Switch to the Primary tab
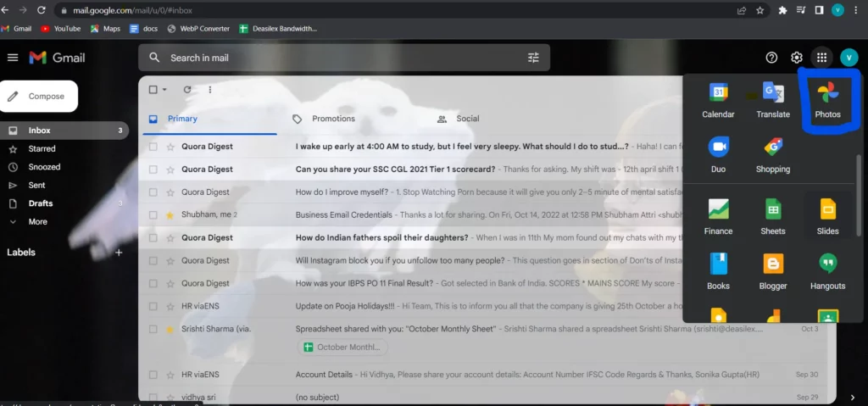Viewport: 868px width, 406px height. click(210, 119)
